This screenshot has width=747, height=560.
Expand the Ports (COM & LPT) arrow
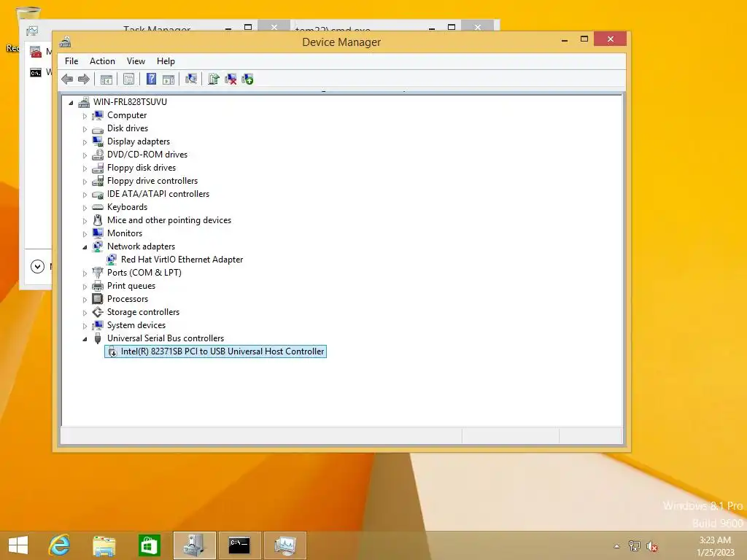point(85,273)
